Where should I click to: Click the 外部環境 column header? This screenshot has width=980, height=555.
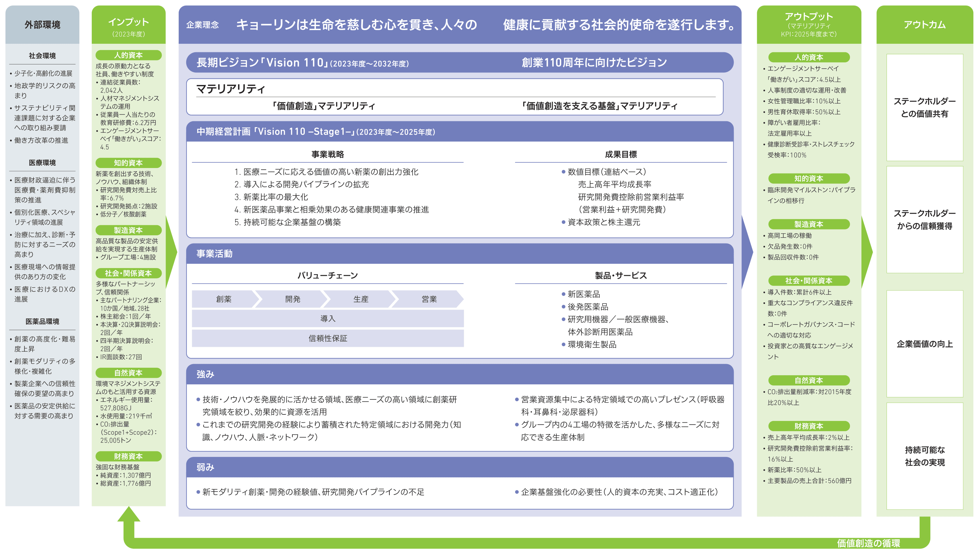(42, 25)
